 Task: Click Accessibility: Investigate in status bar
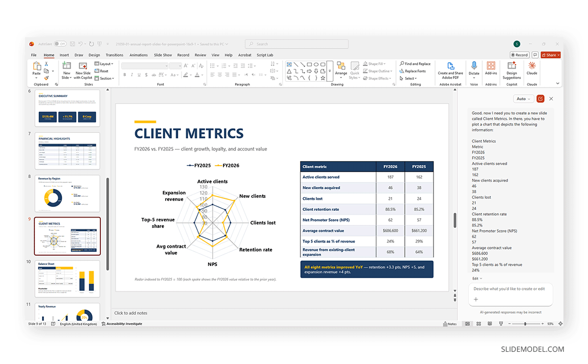122,324
